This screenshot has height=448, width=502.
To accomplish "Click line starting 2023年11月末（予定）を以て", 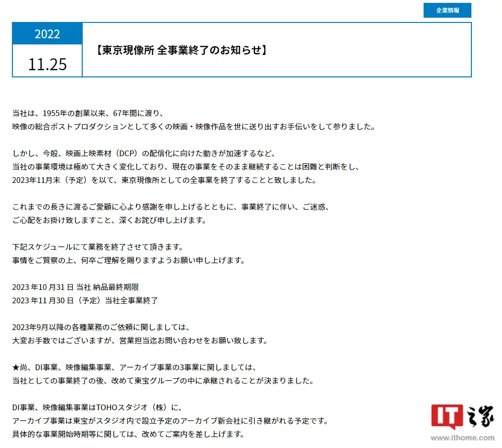I will pyautogui.click(x=164, y=181).
